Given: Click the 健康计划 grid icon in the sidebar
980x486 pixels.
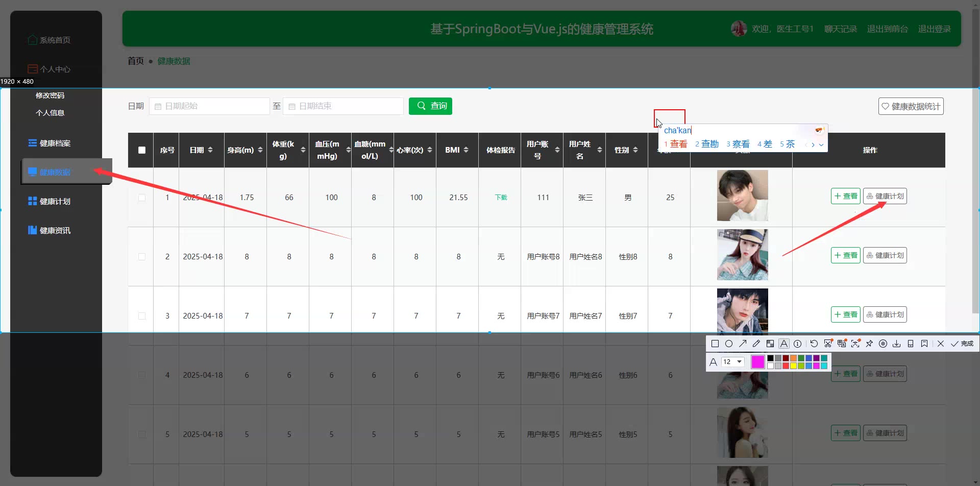Looking at the screenshot, I should pyautogui.click(x=33, y=201).
